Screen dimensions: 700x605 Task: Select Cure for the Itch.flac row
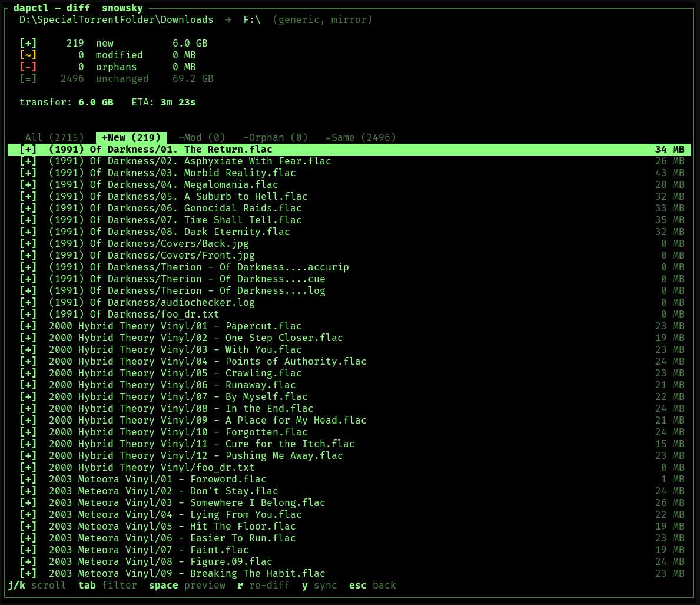pyautogui.click(x=349, y=444)
